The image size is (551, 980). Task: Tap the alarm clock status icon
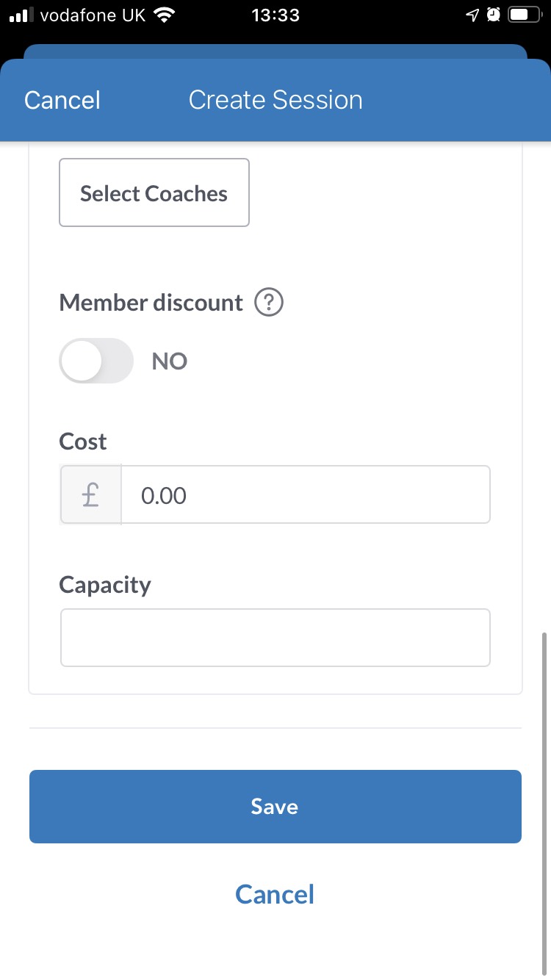493,15
